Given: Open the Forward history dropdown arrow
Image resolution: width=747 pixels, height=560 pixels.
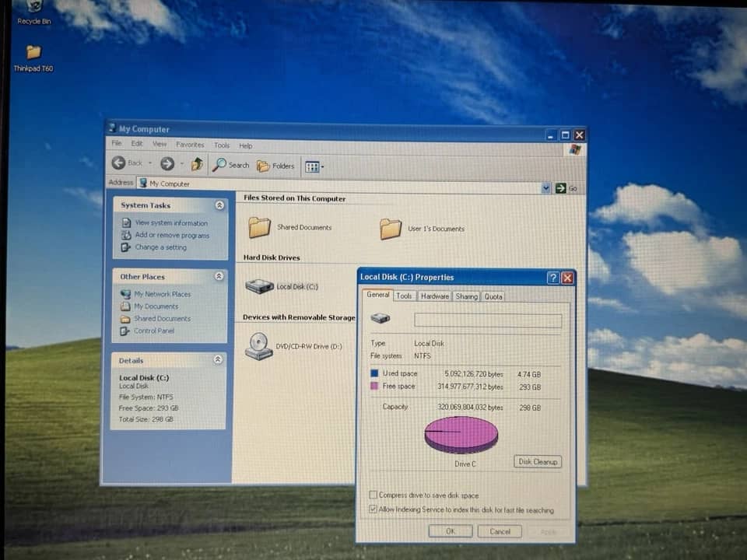Looking at the screenshot, I should tap(181, 164).
